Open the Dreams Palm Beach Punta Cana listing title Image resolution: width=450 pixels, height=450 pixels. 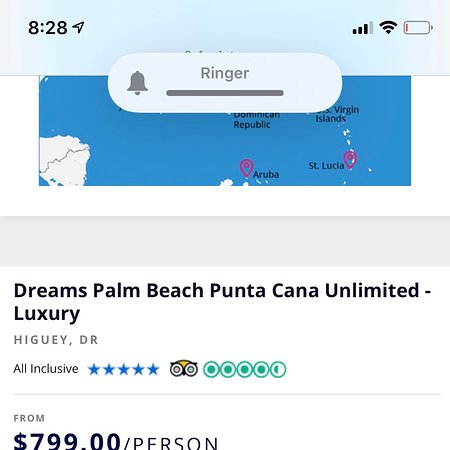click(x=222, y=302)
